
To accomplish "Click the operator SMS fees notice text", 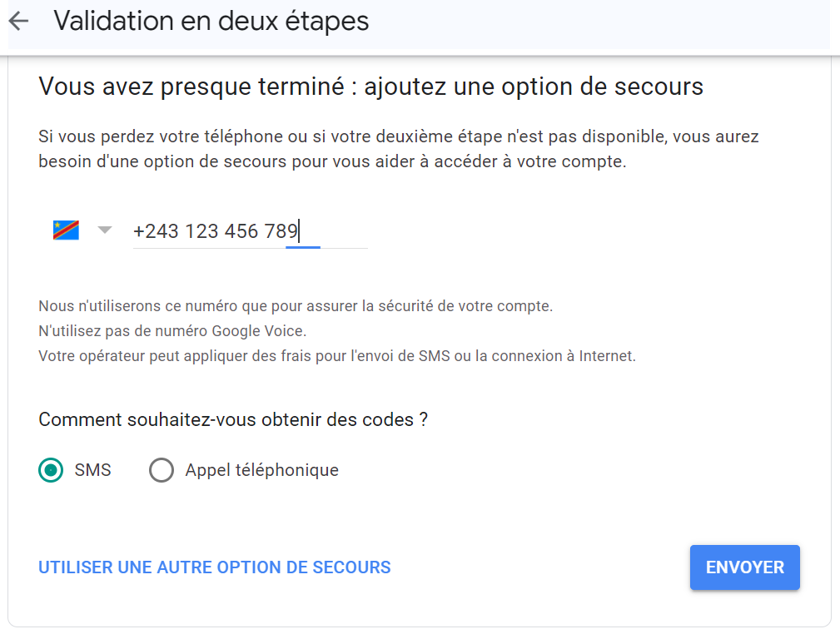I will (x=337, y=356).
